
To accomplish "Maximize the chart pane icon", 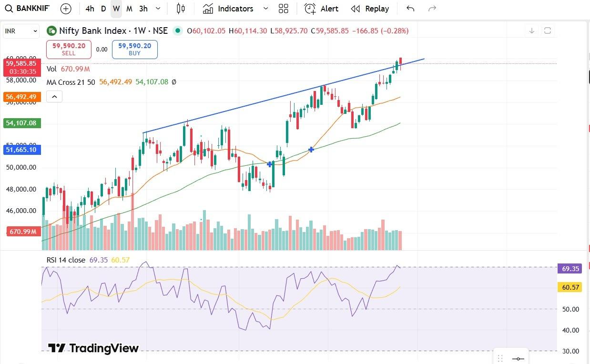I will pos(548,31).
